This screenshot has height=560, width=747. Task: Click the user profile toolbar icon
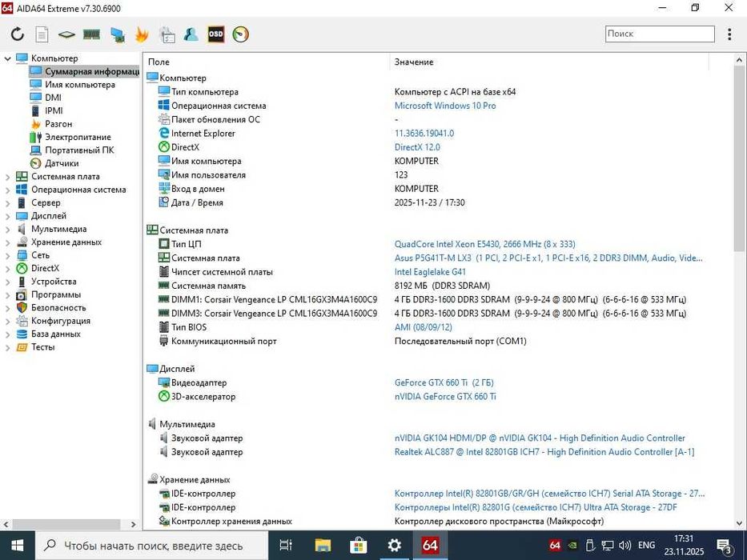[191, 34]
